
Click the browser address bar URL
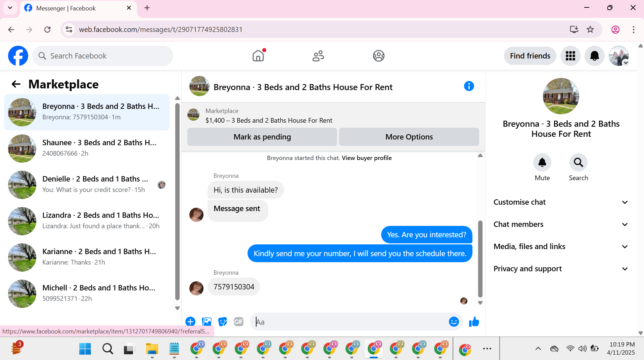[x=160, y=30]
